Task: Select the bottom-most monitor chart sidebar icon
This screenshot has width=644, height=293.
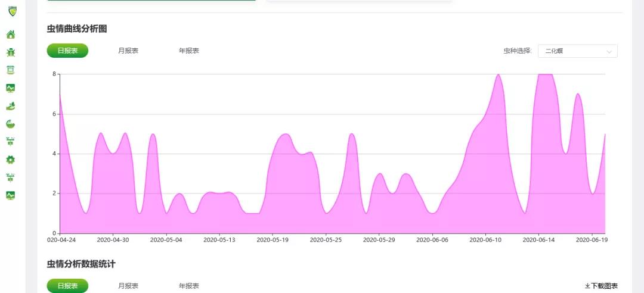Action: click(11, 195)
